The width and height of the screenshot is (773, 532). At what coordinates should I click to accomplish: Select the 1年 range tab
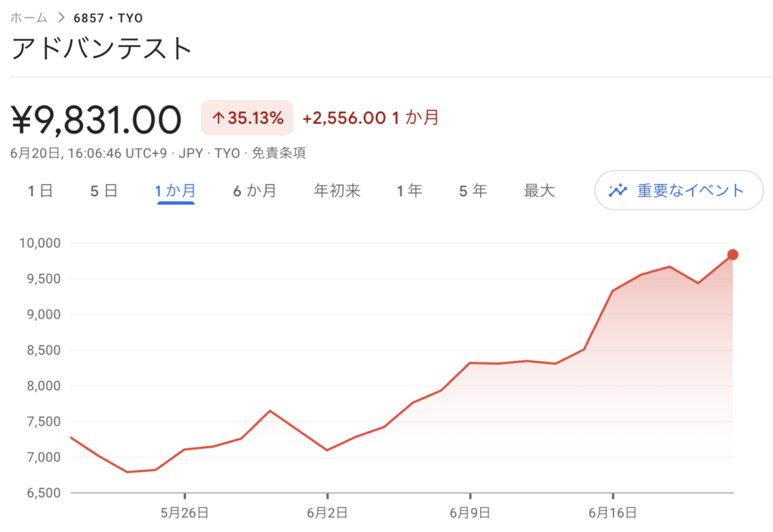410,191
